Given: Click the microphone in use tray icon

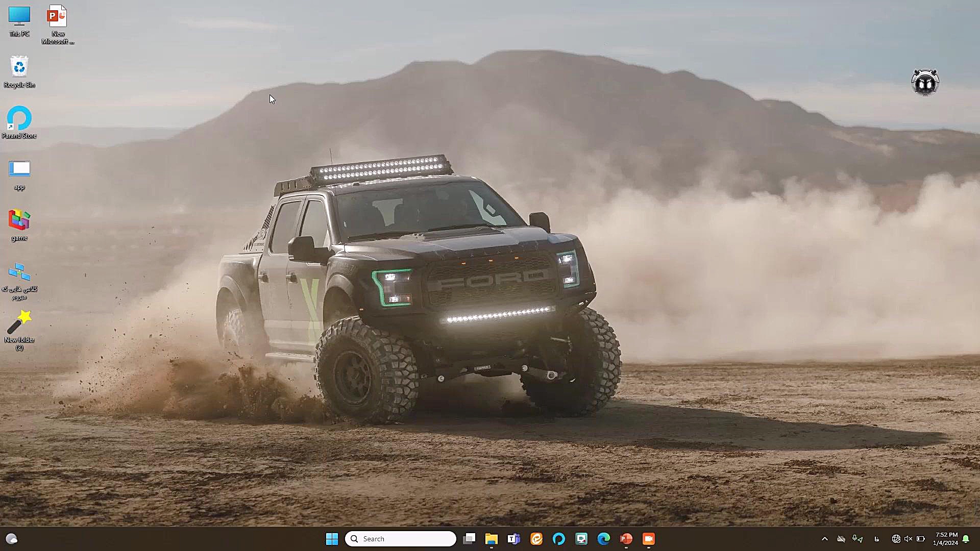Looking at the screenshot, I should [x=854, y=538].
